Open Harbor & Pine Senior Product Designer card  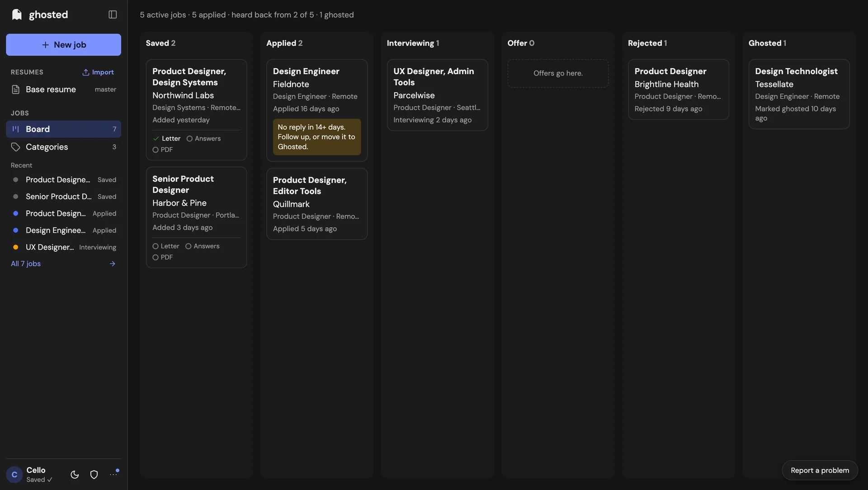(x=196, y=217)
